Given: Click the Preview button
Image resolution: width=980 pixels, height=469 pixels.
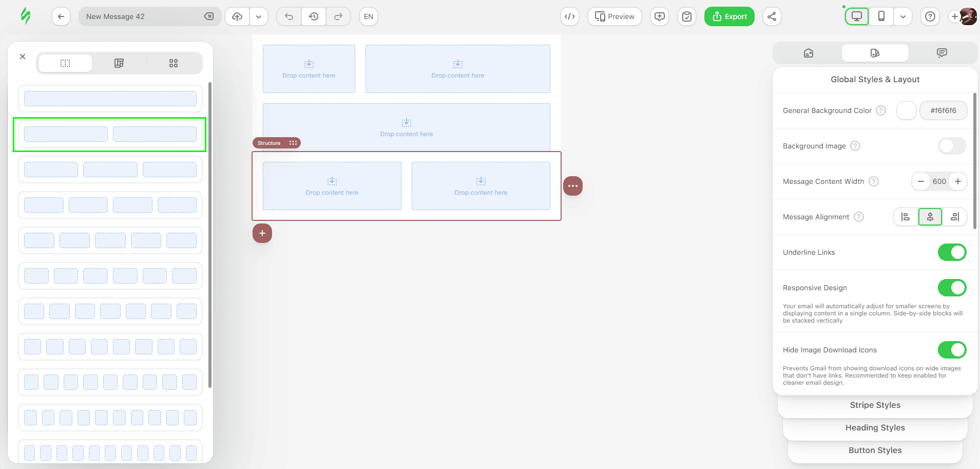Looking at the screenshot, I should pyautogui.click(x=614, y=16).
